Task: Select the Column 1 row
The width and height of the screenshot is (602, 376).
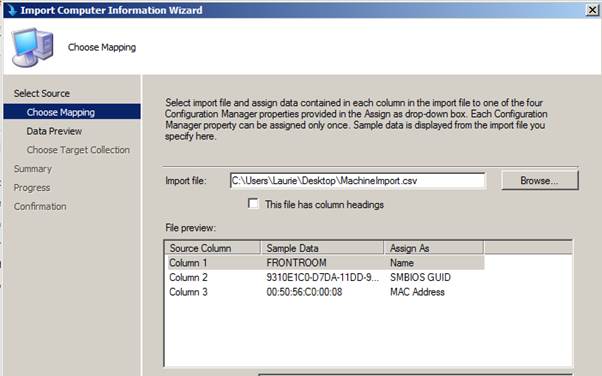Action: [x=326, y=263]
